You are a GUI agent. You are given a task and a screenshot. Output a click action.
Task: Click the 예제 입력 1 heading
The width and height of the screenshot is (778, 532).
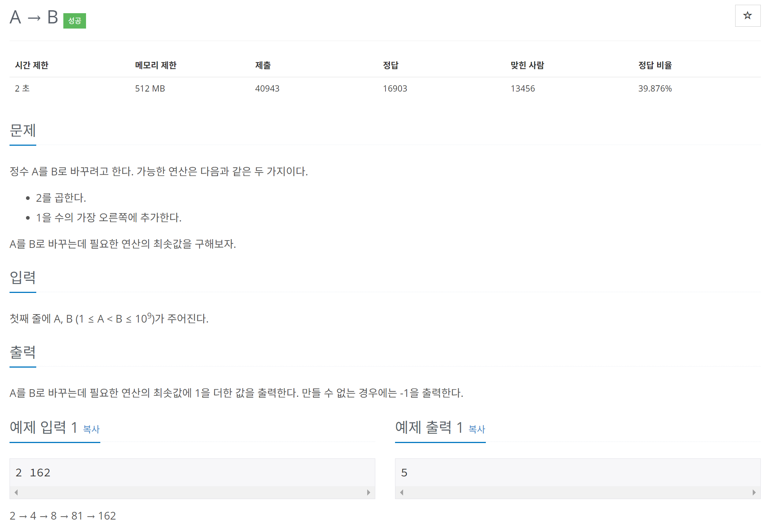[x=43, y=427]
